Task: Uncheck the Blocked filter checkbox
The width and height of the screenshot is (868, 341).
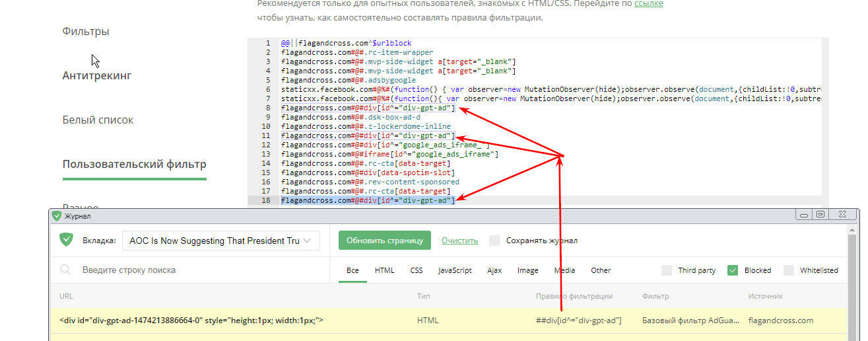Action: 733,270
